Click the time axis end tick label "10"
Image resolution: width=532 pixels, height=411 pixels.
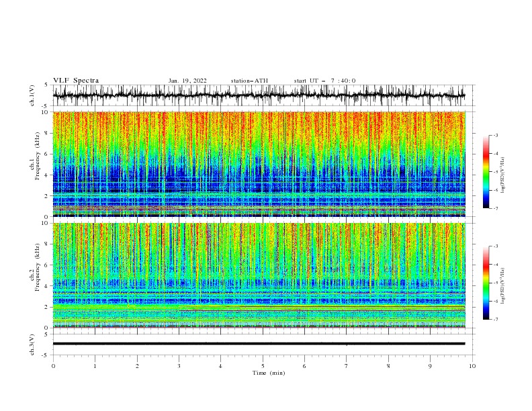472,366
